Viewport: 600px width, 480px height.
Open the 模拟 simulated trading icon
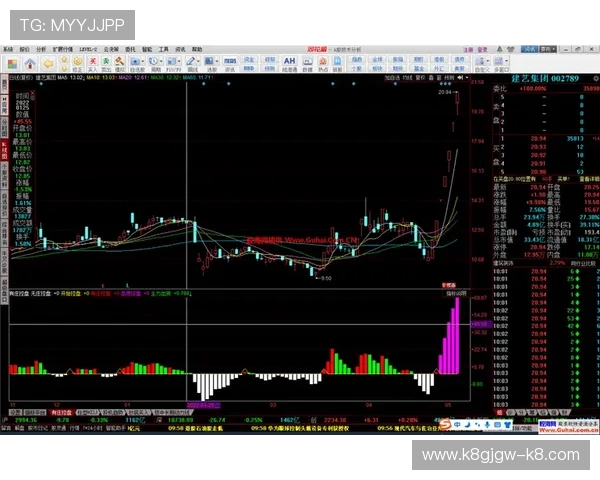(120, 62)
